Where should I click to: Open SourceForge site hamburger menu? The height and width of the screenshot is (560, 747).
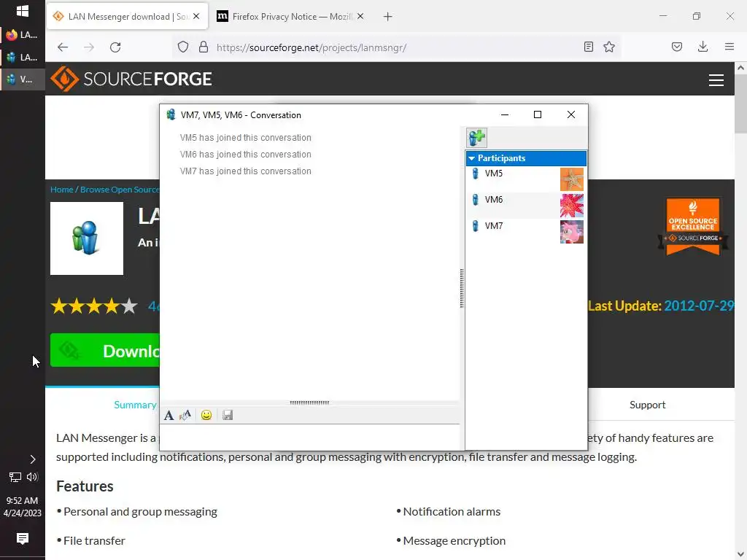pyautogui.click(x=716, y=79)
